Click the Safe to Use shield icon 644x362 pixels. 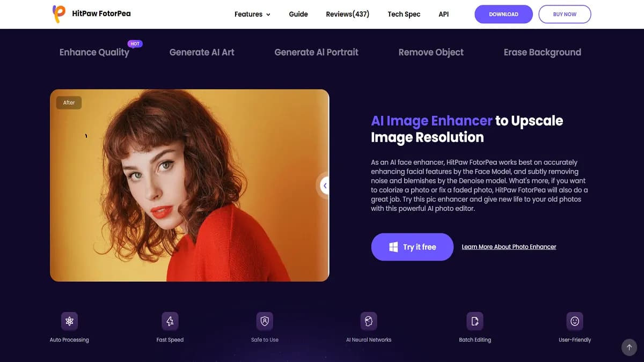tap(265, 321)
